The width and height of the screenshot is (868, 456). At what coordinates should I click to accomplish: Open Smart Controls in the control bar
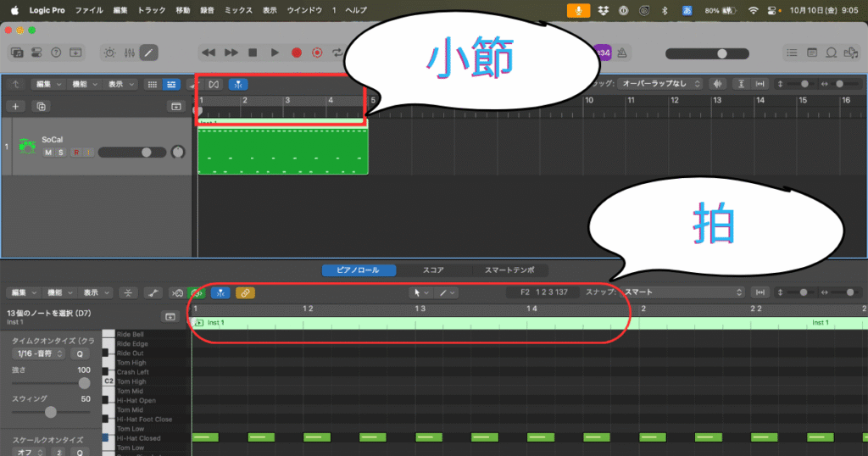pos(111,53)
